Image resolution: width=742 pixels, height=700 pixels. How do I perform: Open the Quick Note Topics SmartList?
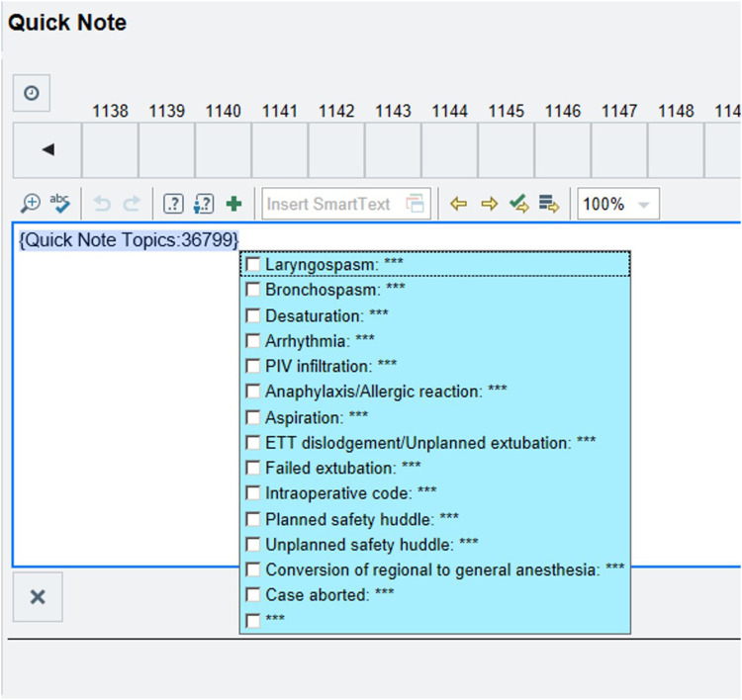pyautogui.click(x=129, y=239)
